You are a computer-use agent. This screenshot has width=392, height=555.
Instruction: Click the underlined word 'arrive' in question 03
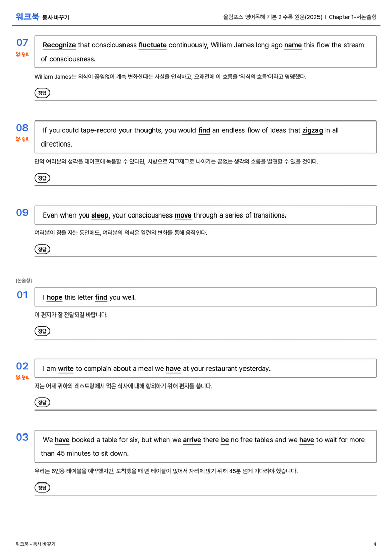[x=192, y=440]
